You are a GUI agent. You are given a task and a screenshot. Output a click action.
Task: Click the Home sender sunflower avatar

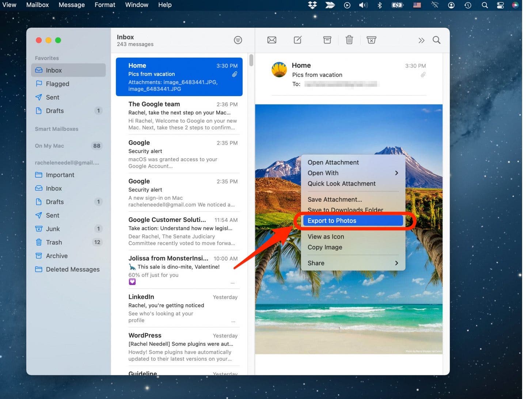tap(280, 69)
